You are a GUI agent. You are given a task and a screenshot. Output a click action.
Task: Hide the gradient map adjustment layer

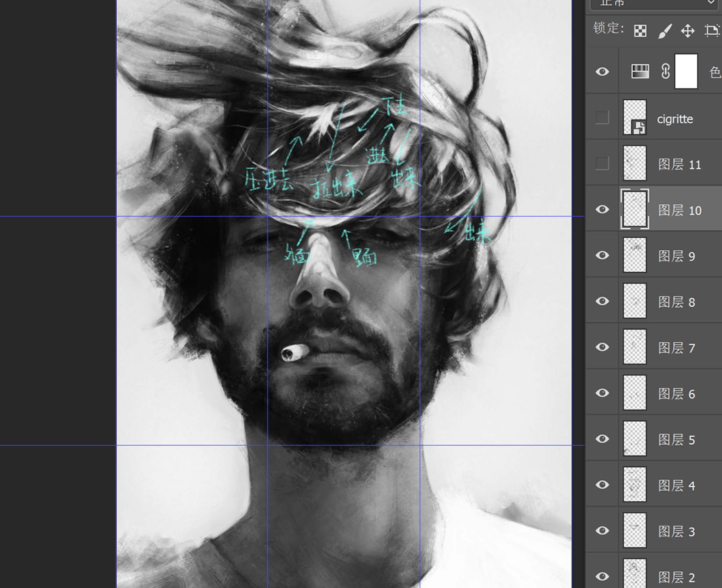[602, 72]
